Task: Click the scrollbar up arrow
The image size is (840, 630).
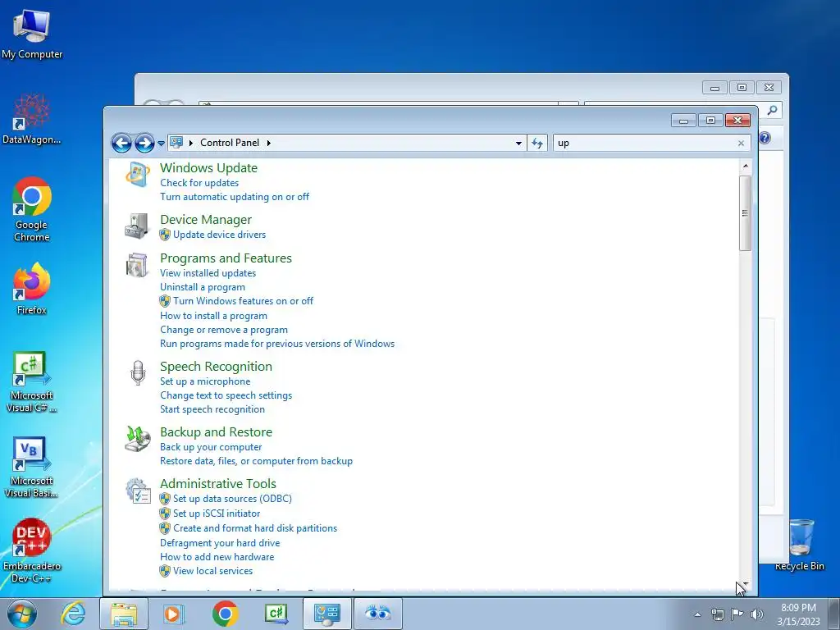Action: tap(745, 167)
